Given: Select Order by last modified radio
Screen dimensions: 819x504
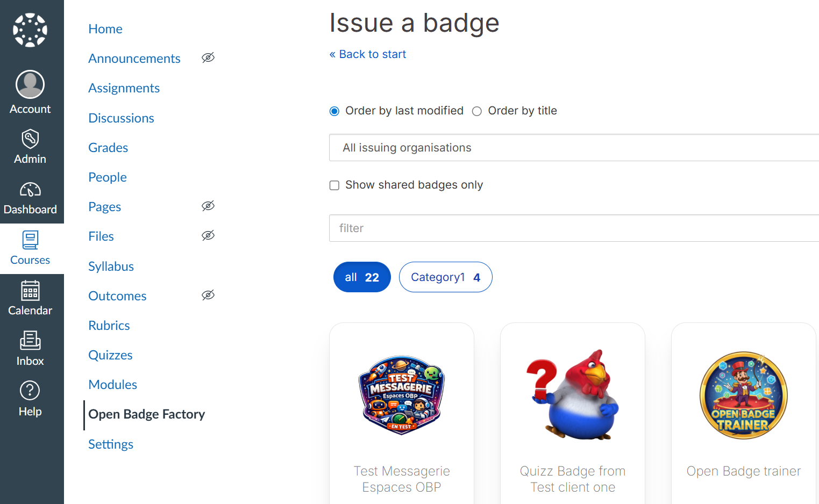Looking at the screenshot, I should [x=334, y=111].
